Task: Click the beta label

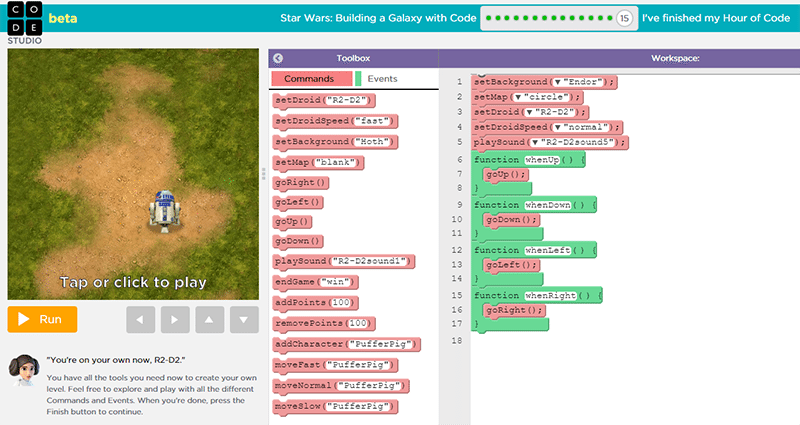Action: 63,18
